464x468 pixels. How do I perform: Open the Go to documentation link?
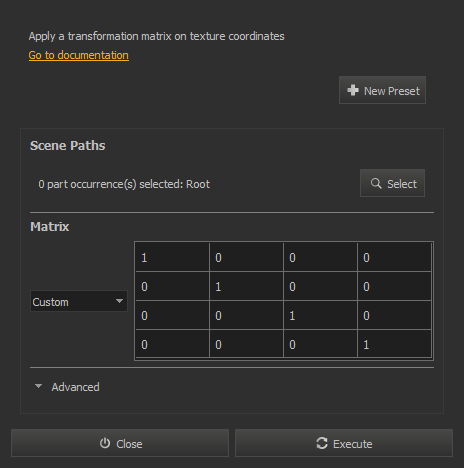[79, 55]
